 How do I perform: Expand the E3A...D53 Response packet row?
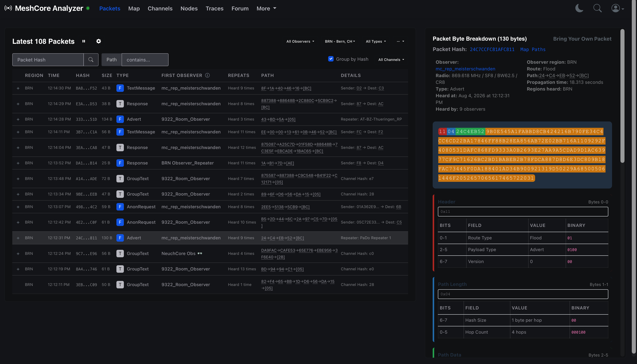point(18,104)
